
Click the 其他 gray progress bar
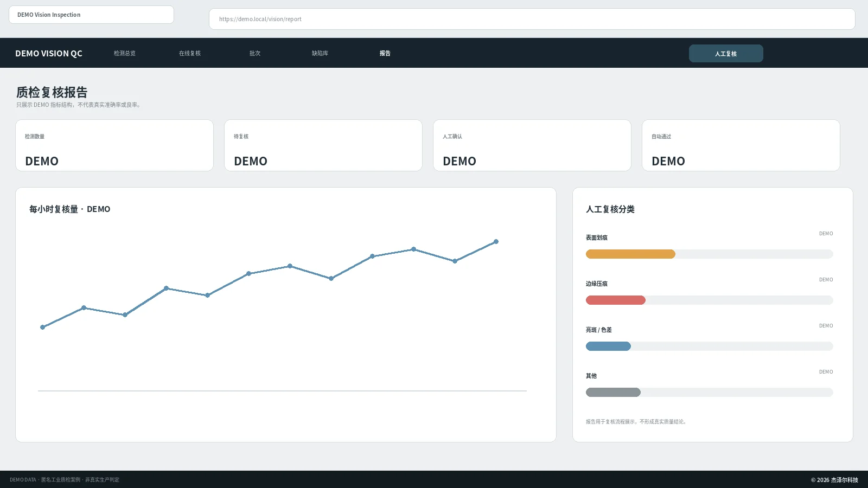[613, 392]
